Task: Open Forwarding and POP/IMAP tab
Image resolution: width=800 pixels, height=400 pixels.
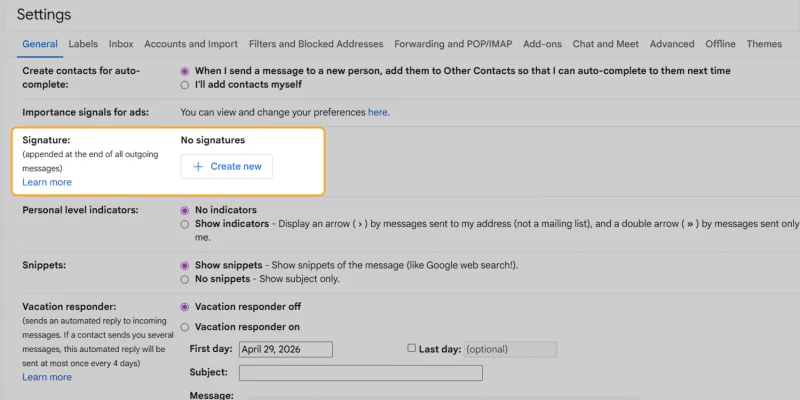Action: [x=453, y=44]
